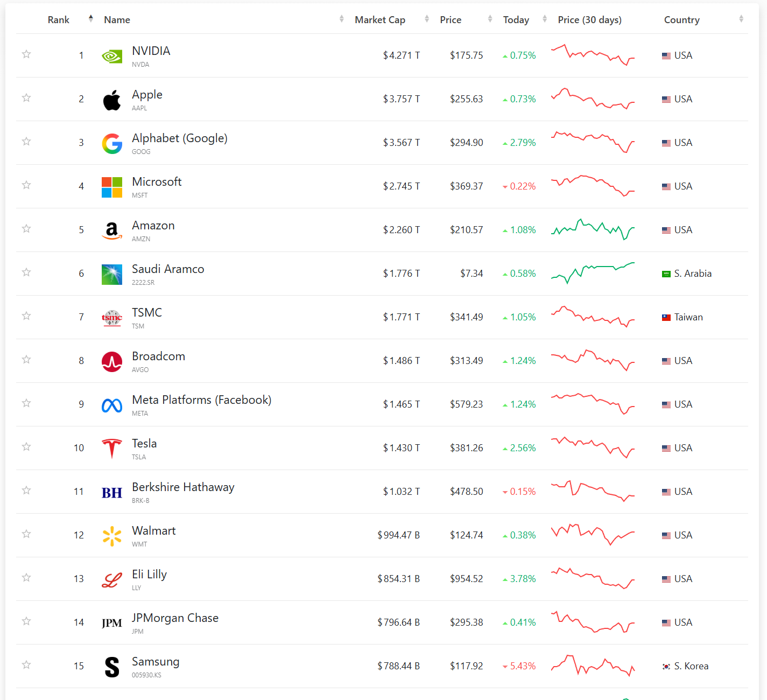Click Broadcom's market cap $1.486 T
This screenshot has height=700, width=767.
[402, 361]
